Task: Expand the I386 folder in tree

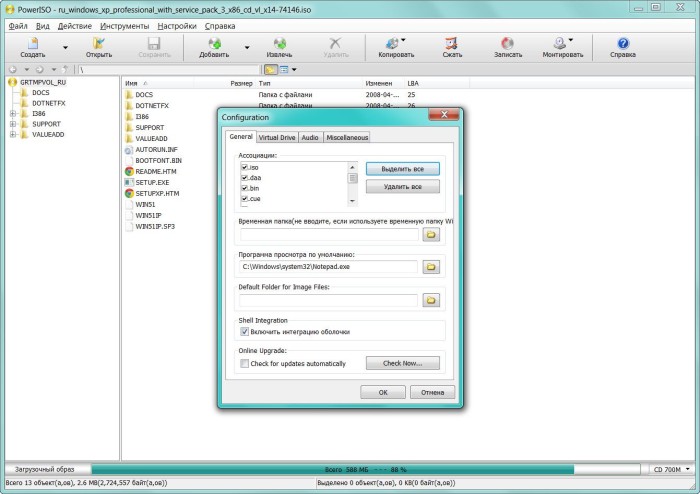Action: click(x=13, y=114)
